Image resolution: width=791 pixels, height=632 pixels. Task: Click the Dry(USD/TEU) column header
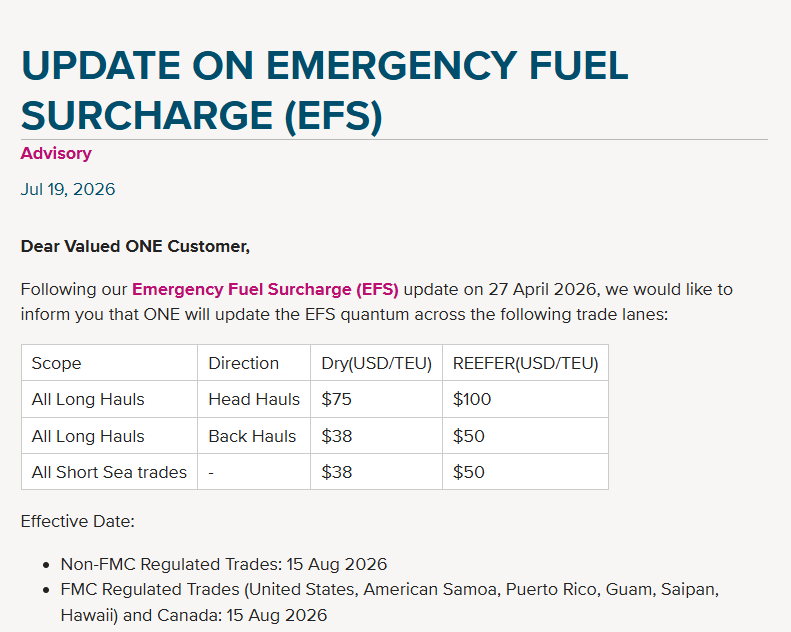pos(376,363)
